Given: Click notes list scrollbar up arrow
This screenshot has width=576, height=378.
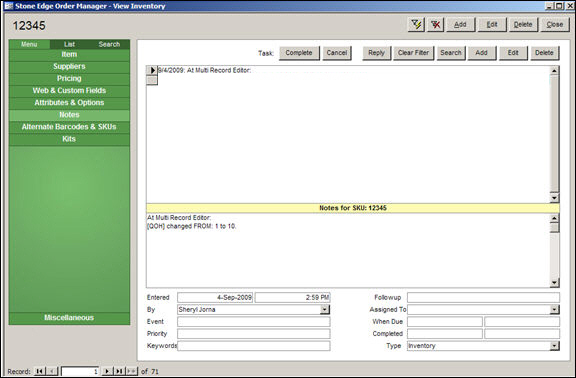Looking at the screenshot, I should point(554,71).
